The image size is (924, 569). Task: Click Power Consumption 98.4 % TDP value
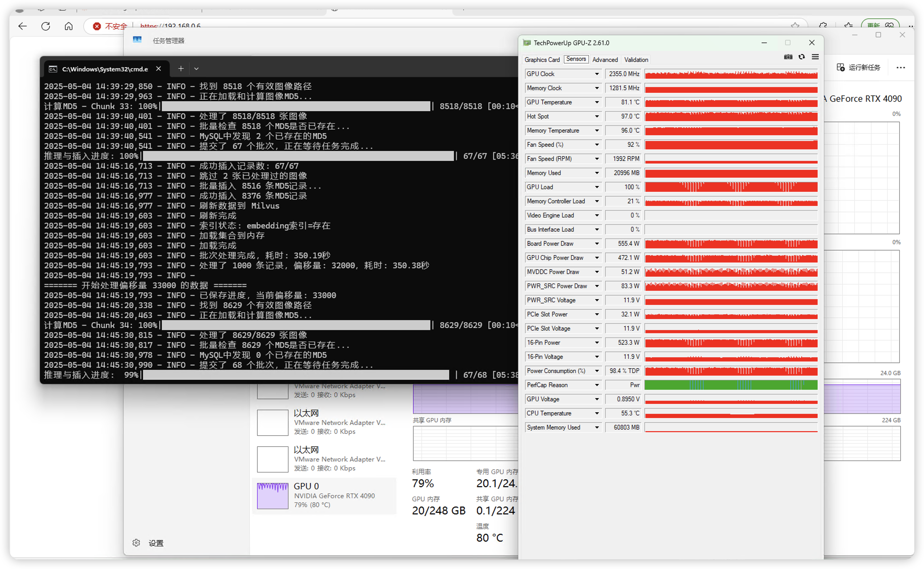click(x=623, y=371)
